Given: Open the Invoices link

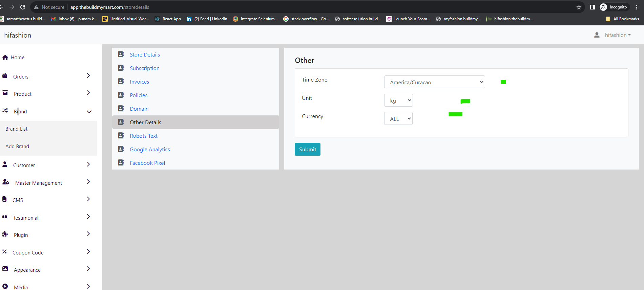Looking at the screenshot, I should tap(139, 82).
